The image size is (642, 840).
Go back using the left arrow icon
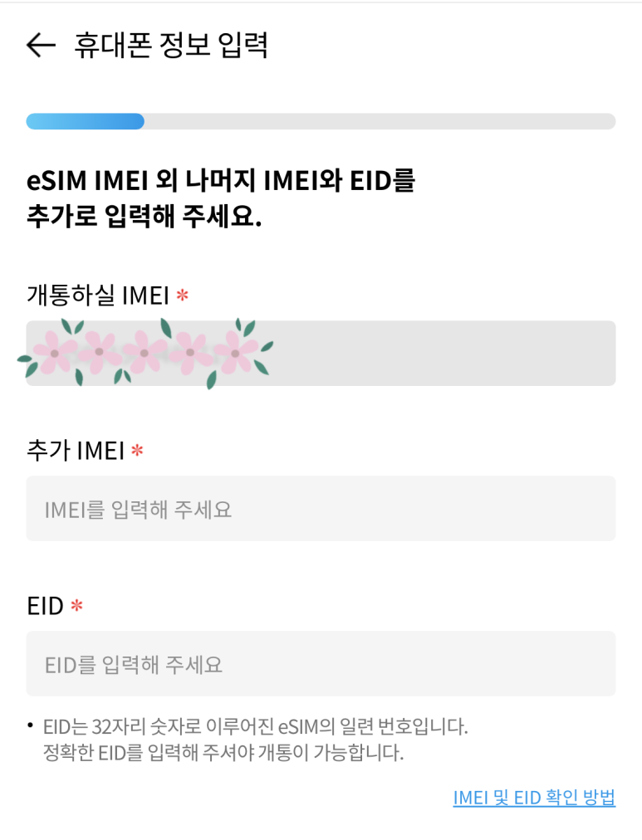41,45
